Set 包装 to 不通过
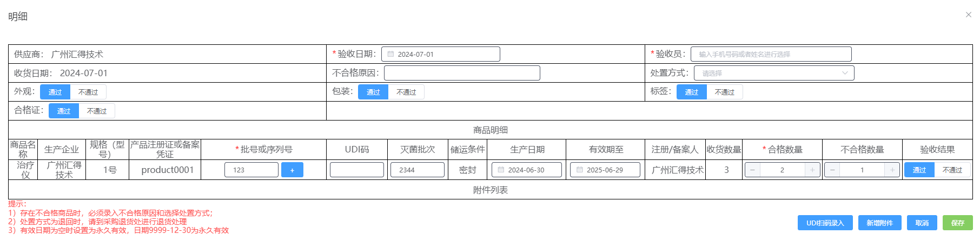 (406, 92)
